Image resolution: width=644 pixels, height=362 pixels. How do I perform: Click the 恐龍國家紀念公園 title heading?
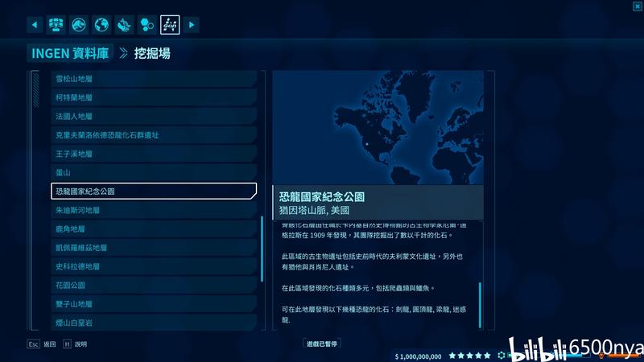pyautogui.click(x=322, y=197)
